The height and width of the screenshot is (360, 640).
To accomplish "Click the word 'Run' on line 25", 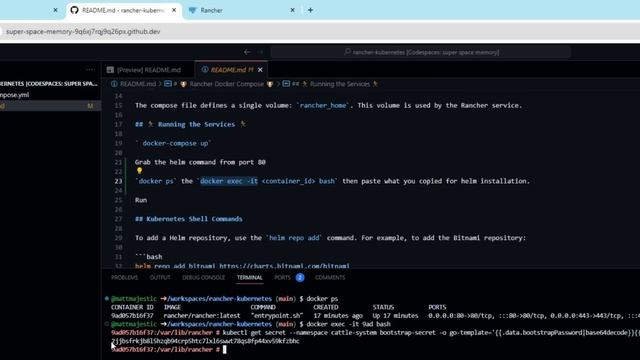I will coord(141,200).
